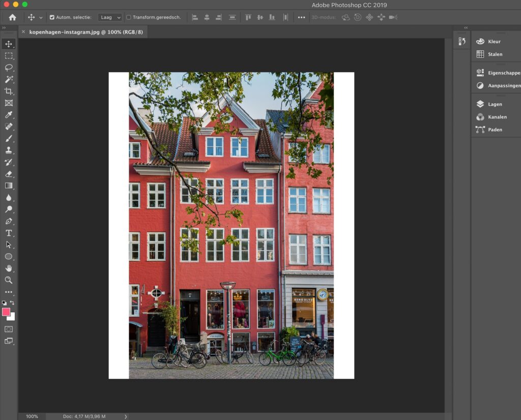
Task: Select the Brush tool
Action: (x=8, y=138)
